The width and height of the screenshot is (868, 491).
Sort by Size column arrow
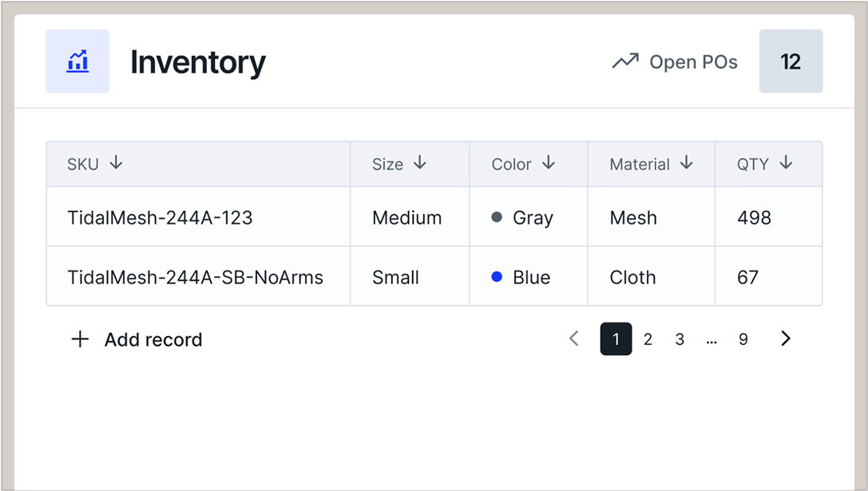[420, 163]
